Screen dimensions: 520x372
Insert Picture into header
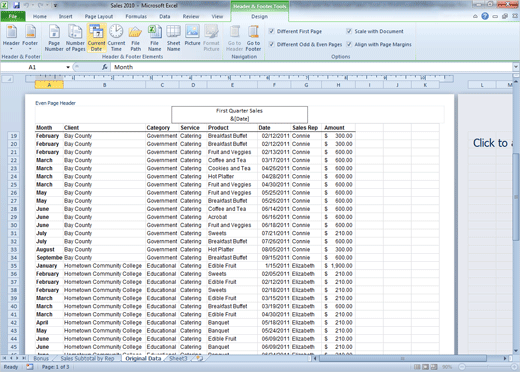point(192,35)
